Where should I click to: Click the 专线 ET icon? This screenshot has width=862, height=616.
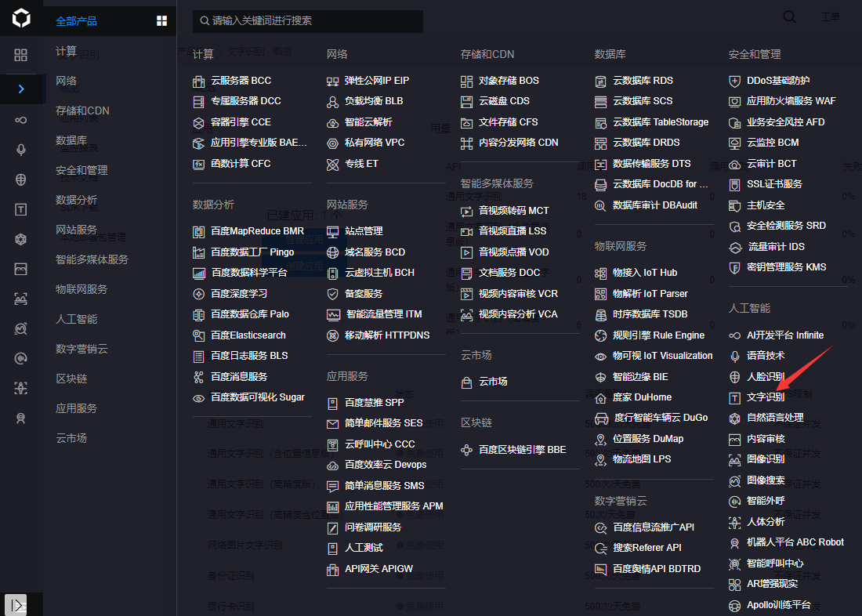point(332,164)
